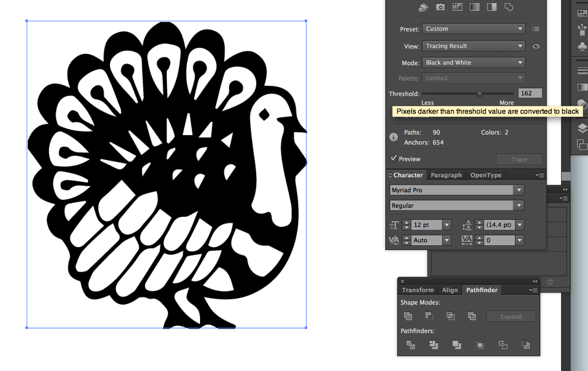Click the font size field showing 12 pt

click(x=427, y=225)
